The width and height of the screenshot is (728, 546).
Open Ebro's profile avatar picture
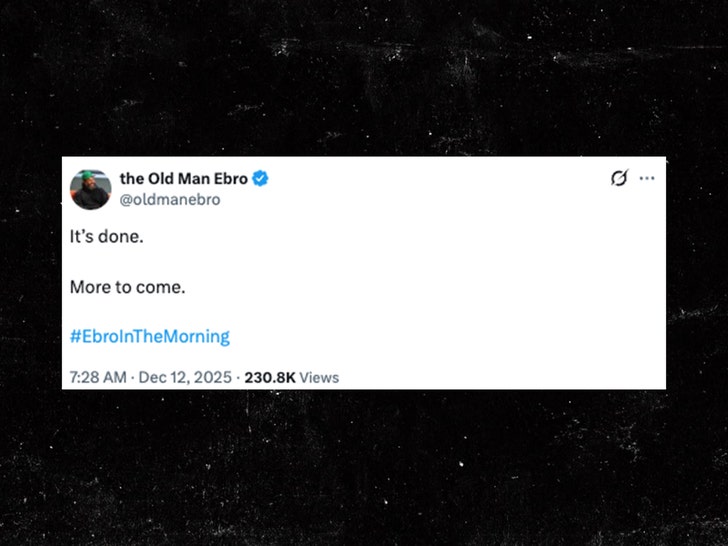tap(90, 189)
